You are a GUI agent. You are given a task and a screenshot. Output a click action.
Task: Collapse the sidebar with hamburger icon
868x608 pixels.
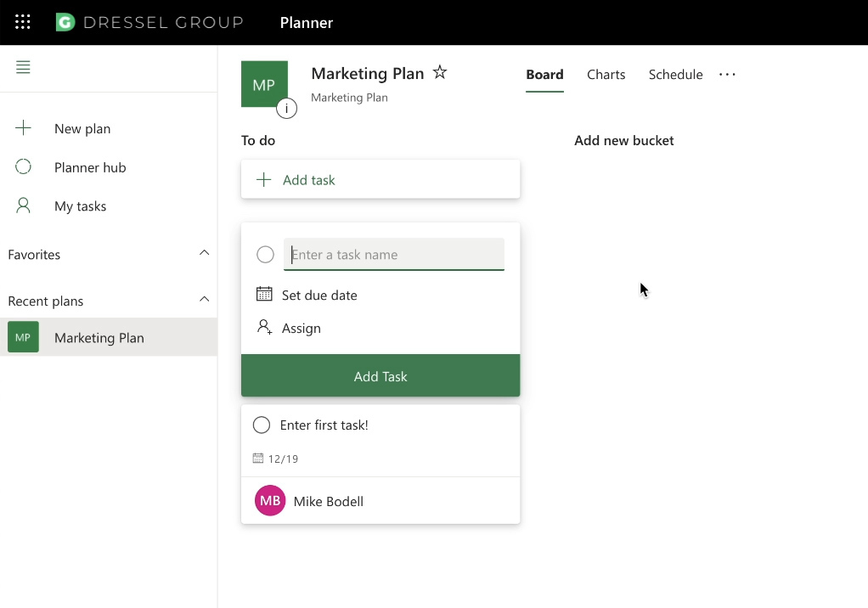coord(23,68)
